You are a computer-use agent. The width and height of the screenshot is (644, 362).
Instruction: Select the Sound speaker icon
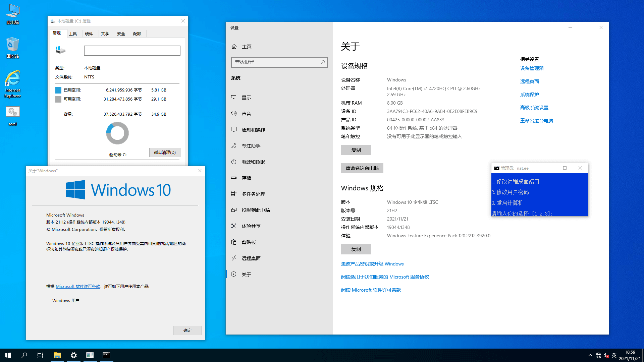(x=234, y=113)
